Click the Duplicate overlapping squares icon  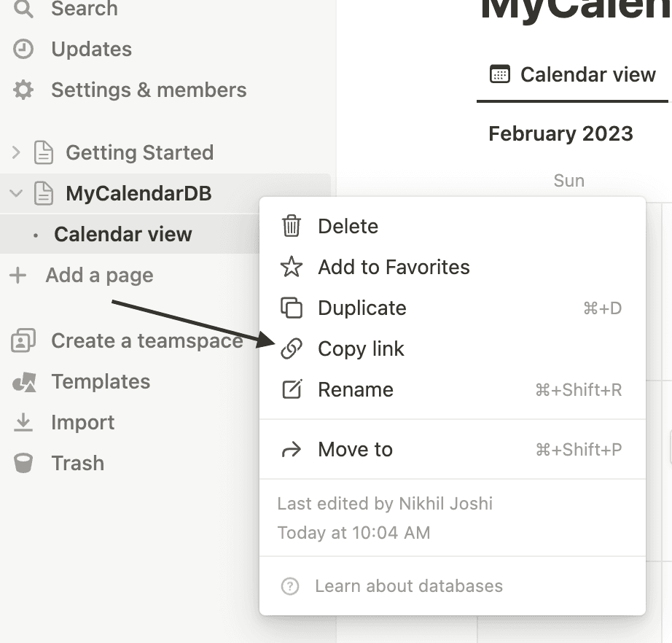click(292, 308)
